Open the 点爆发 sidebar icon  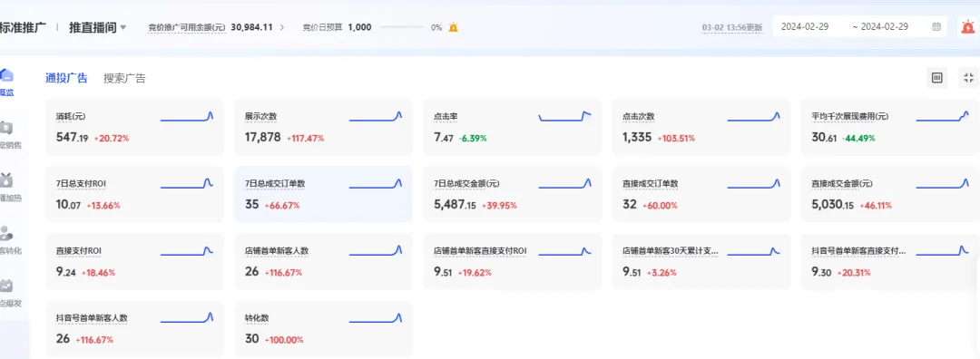pos(6,286)
